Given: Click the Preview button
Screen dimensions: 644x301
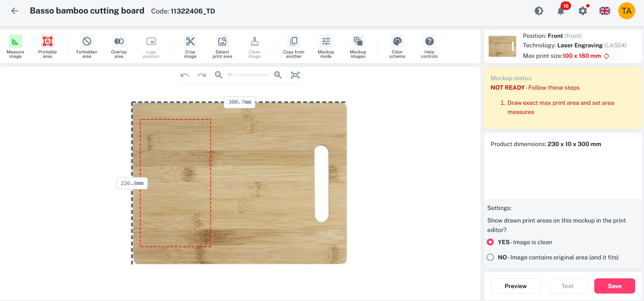Looking at the screenshot, I should 515,286.
